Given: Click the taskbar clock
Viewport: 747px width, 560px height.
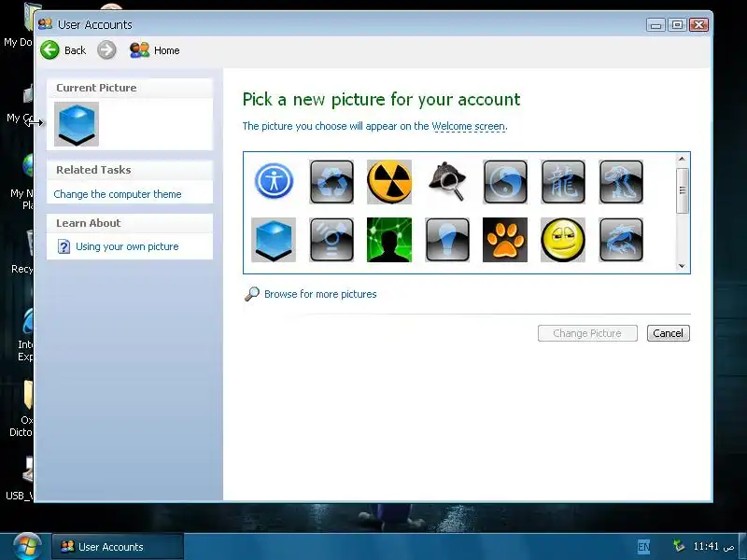Looking at the screenshot, I should pos(713,546).
